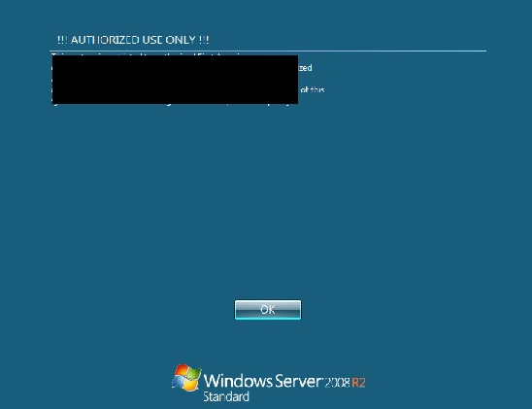Viewport: 532px width, 409px height.
Task: Click the leading exclamation marks in heading
Action: [x=62, y=40]
